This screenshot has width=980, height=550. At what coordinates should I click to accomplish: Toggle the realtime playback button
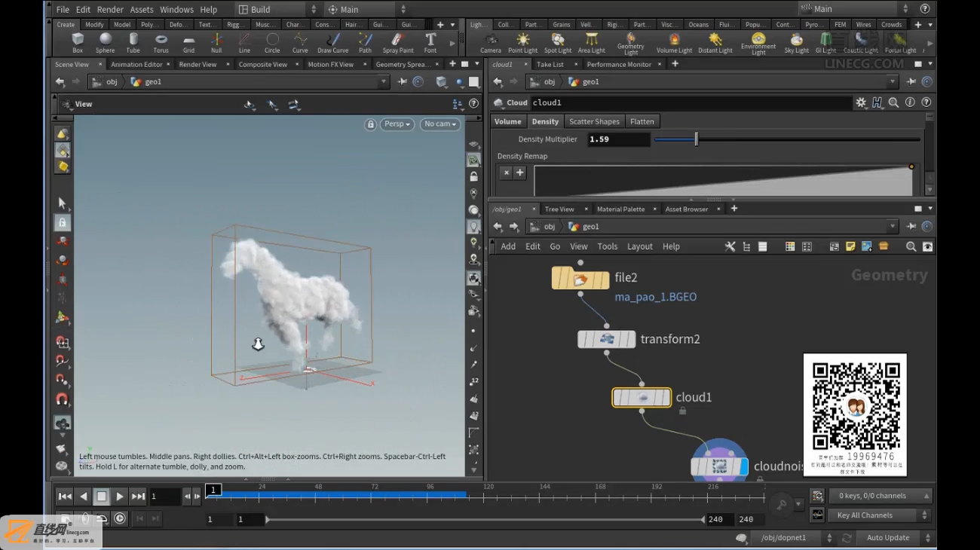click(x=120, y=518)
